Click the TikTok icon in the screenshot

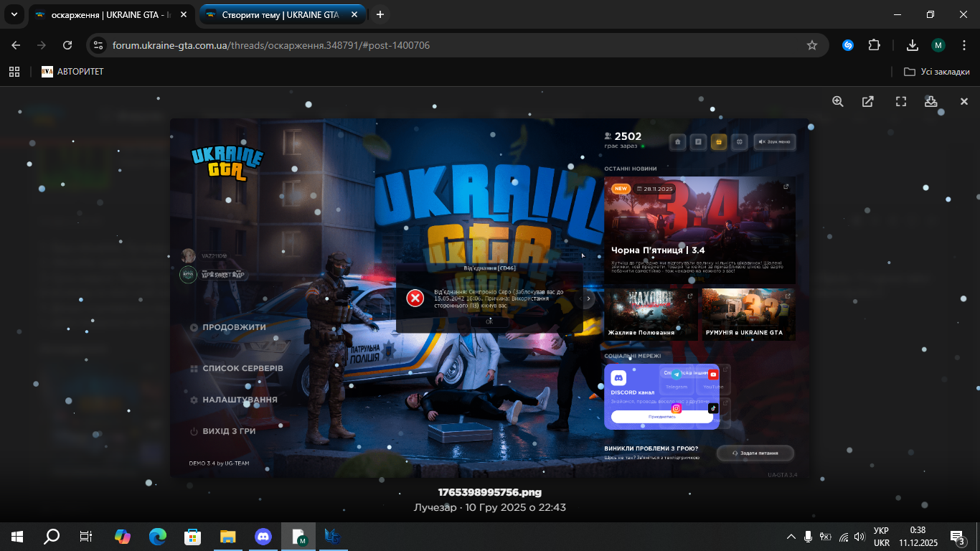(712, 408)
